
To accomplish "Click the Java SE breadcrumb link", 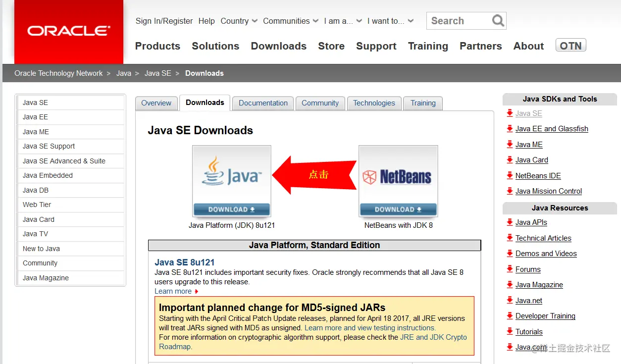I will pyautogui.click(x=157, y=73).
